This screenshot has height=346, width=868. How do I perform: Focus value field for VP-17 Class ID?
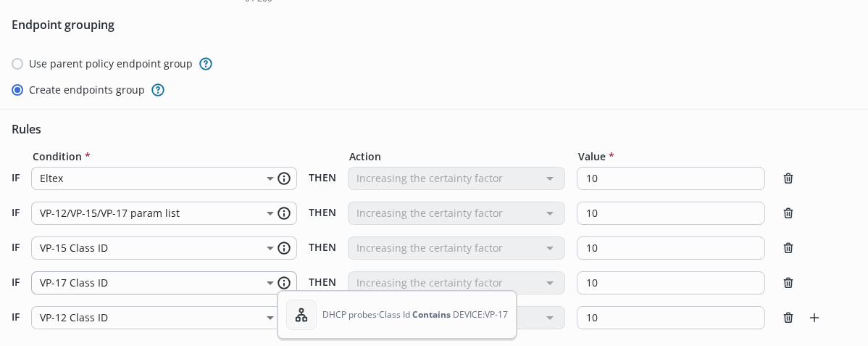[670, 283]
